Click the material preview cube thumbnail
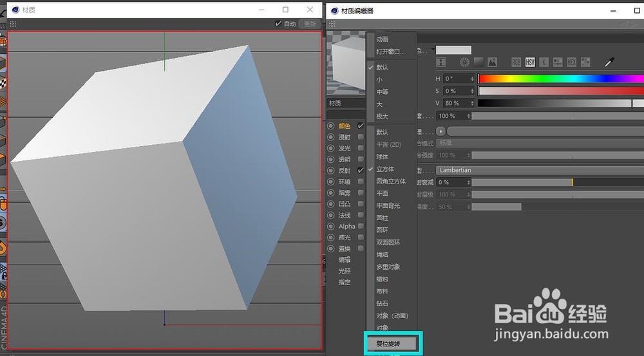The image size is (644, 356). point(346,63)
